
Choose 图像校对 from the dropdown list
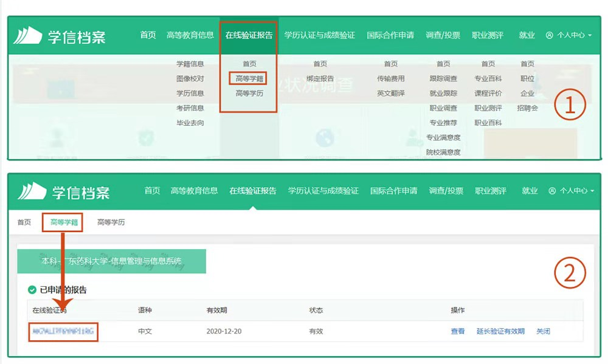point(190,78)
